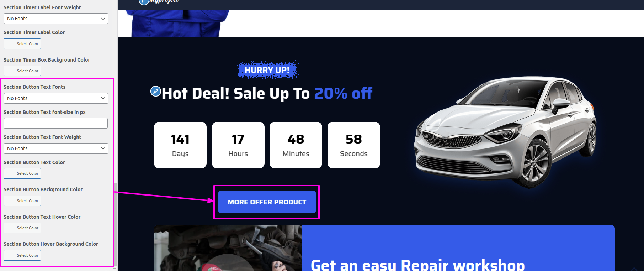Click the HURRY UP! badge
Viewport: 644px width, 271px height.
(x=267, y=70)
